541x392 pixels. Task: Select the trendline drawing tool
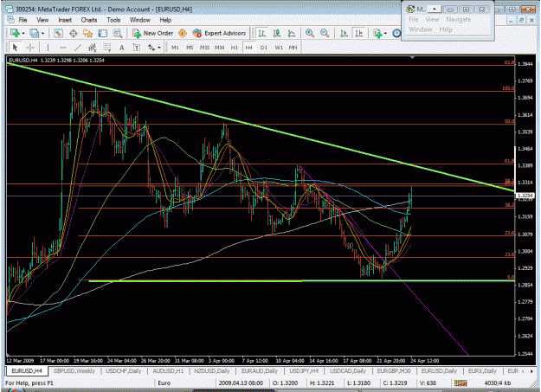(78, 48)
